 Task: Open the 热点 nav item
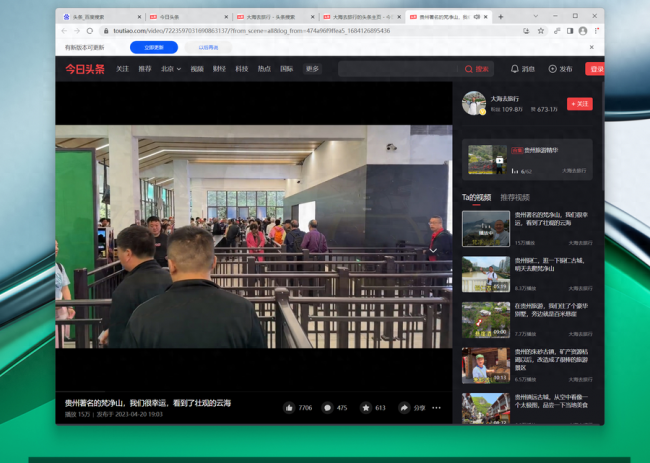point(264,69)
